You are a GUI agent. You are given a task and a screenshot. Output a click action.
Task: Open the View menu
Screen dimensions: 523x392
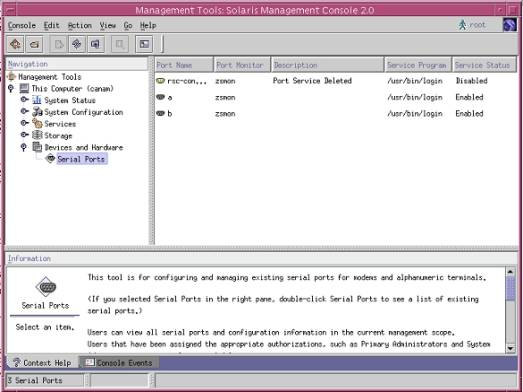click(108, 25)
